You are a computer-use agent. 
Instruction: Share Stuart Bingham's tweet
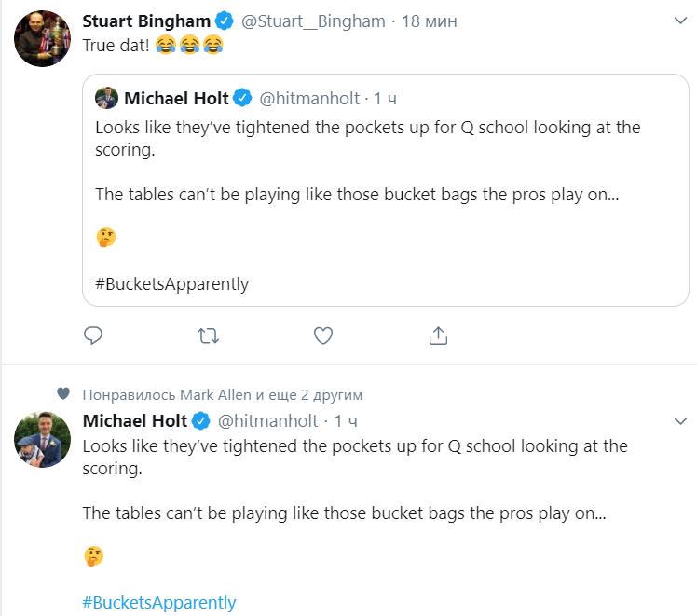439,335
